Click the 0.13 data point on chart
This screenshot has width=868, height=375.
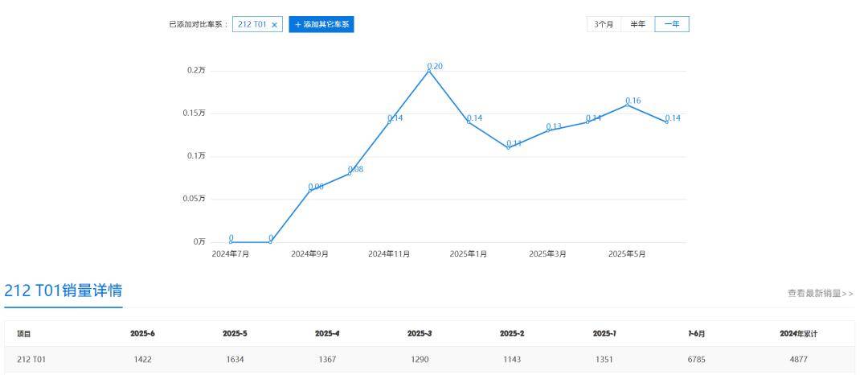548,130
